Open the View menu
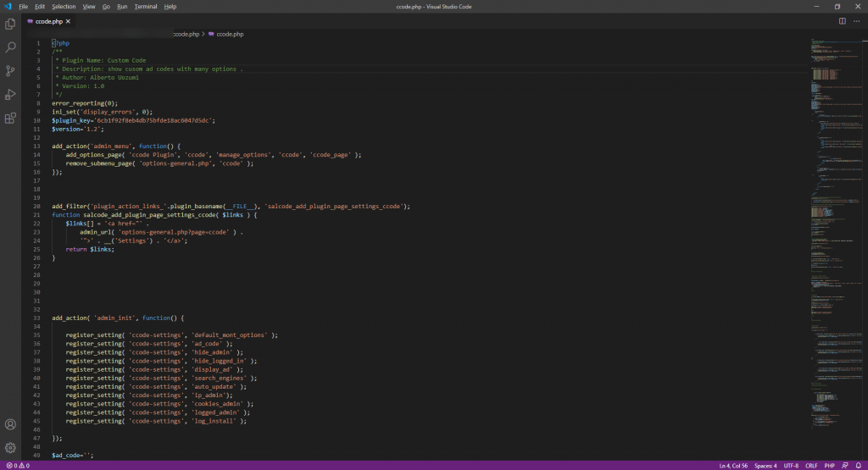 pos(89,7)
